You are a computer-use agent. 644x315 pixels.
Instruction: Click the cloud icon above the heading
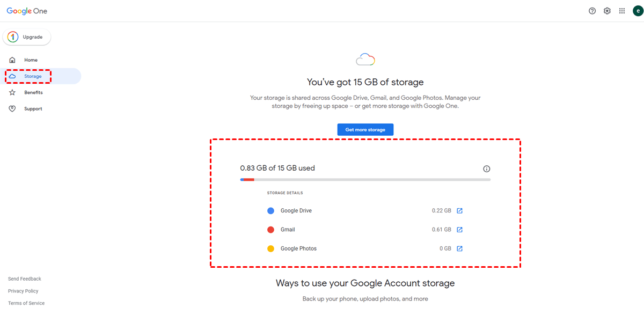point(365,60)
